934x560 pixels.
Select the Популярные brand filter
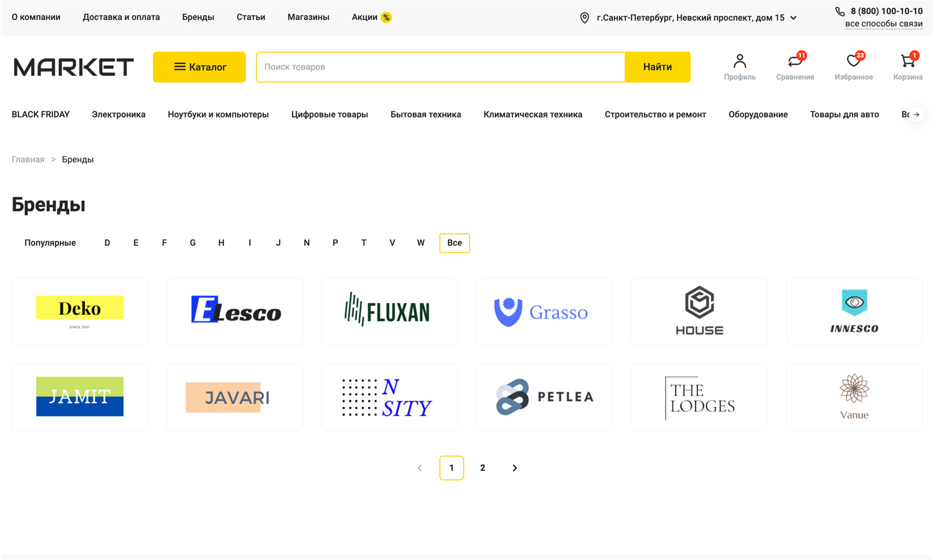coord(50,243)
